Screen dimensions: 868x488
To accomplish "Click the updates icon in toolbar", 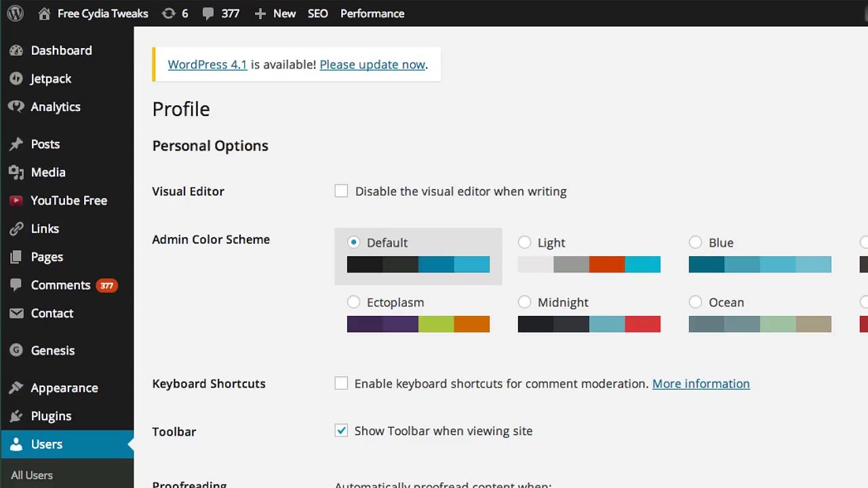I will 168,14.
